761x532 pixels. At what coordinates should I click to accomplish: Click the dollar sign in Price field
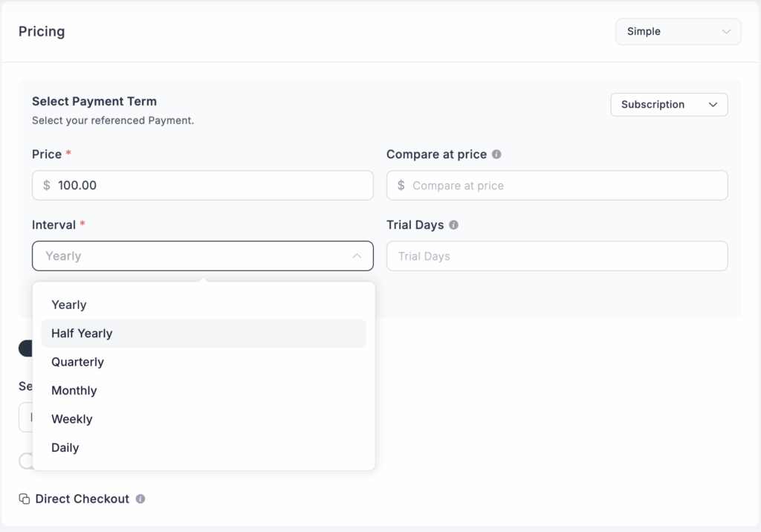(47, 186)
